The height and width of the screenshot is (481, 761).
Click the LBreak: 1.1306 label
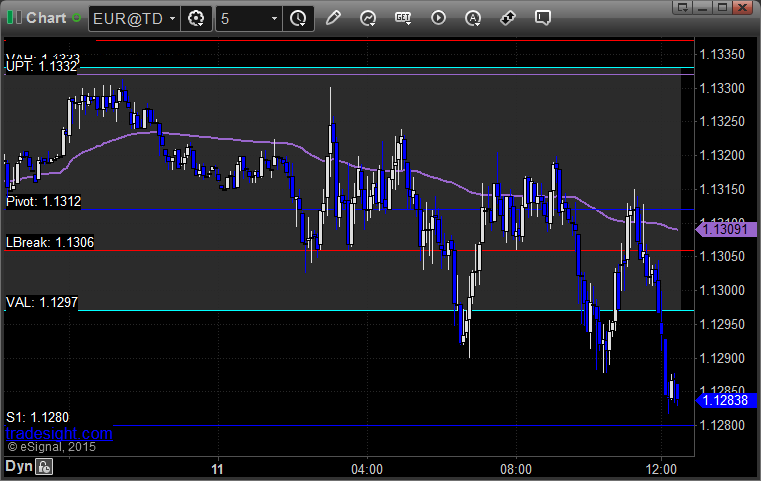[x=50, y=242]
